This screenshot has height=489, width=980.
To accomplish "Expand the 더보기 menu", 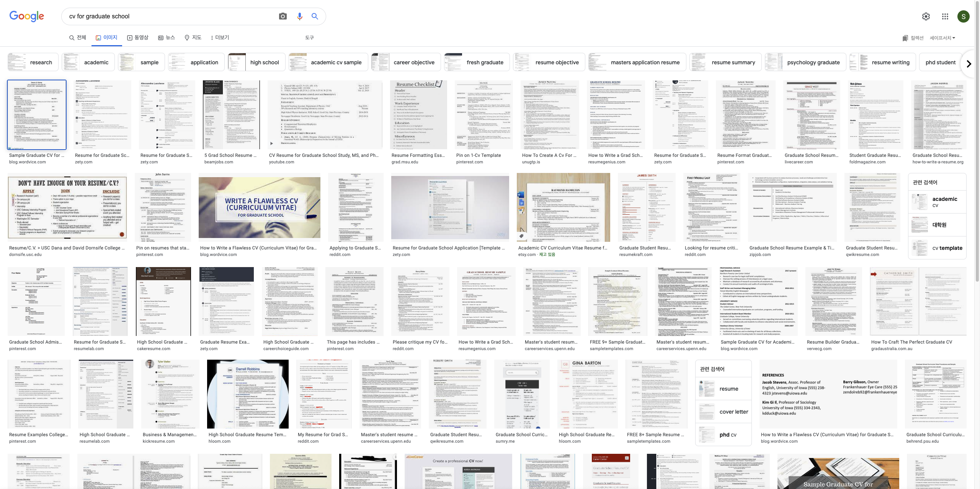I will click(220, 37).
